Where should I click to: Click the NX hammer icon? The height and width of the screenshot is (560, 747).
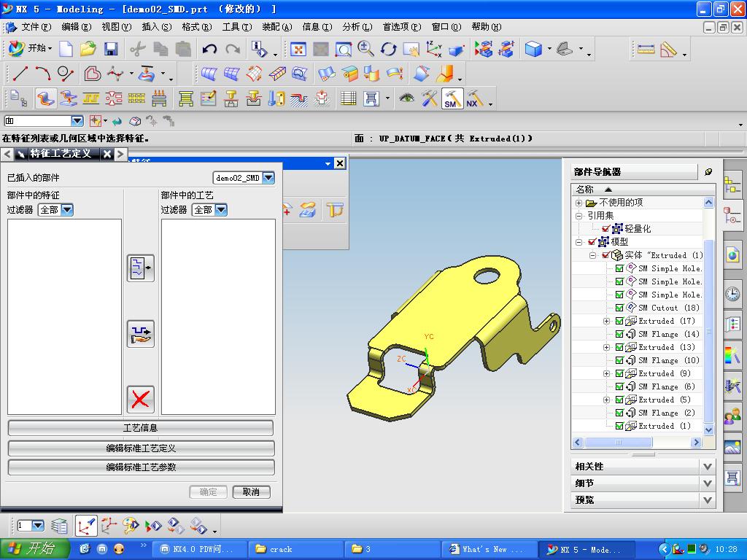[x=474, y=99]
